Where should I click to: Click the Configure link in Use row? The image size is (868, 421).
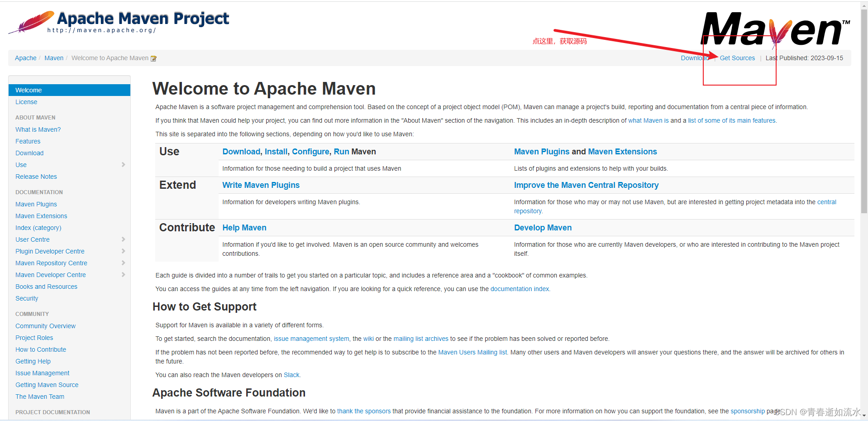click(310, 152)
